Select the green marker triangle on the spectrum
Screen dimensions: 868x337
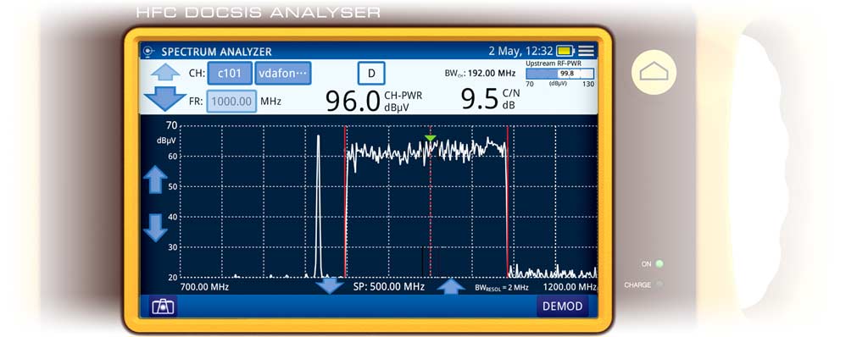click(430, 138)
